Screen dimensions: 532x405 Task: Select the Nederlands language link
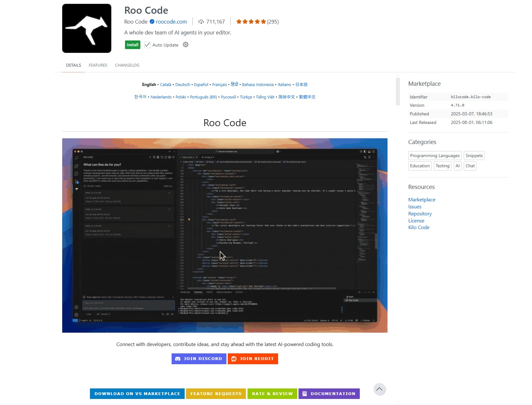[x=161, y=97]
